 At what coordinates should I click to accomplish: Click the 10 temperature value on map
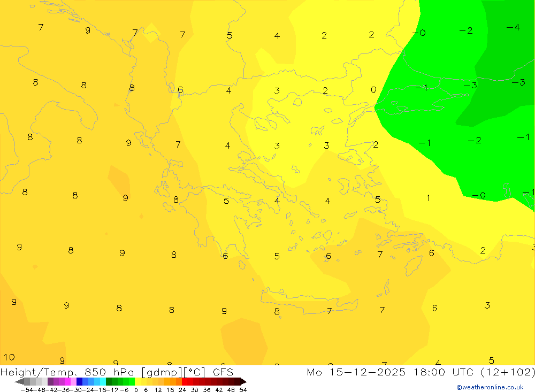[x=9, y=357]
